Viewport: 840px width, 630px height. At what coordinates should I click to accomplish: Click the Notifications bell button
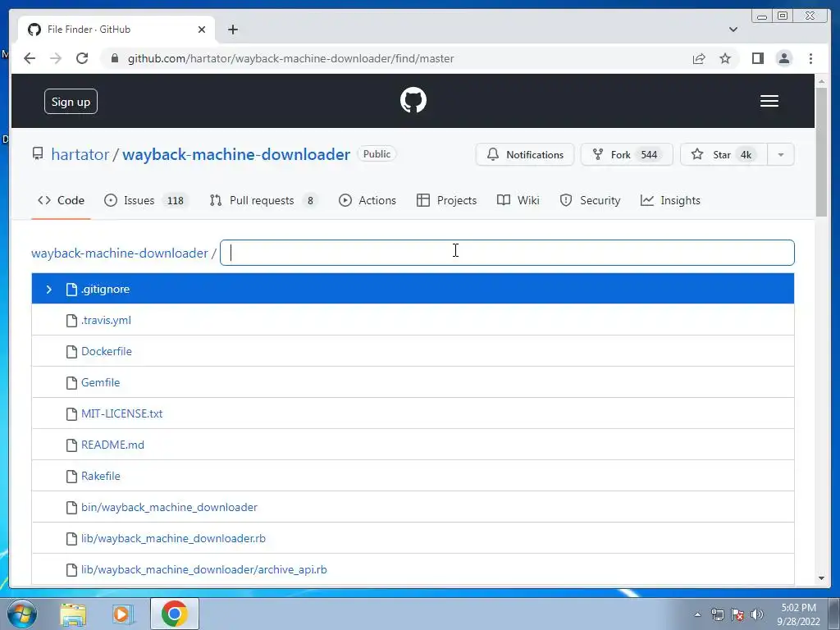[x=524, y=154]
